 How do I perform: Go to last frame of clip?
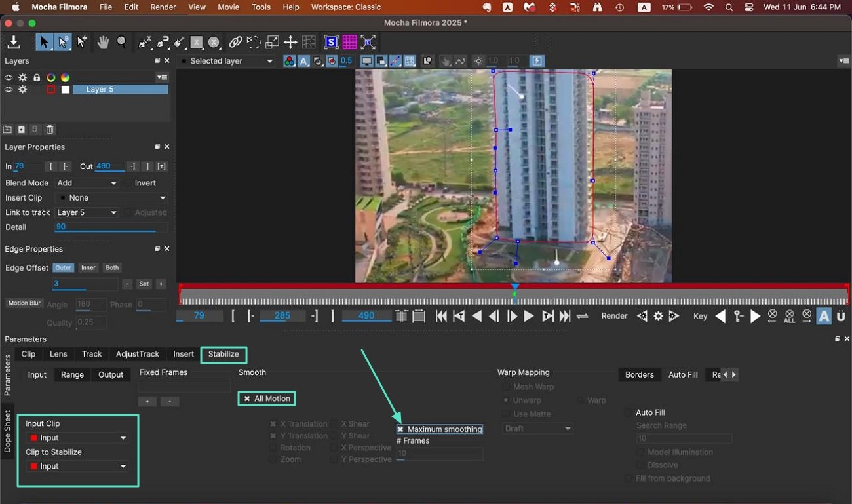click(x=564, y=316)
